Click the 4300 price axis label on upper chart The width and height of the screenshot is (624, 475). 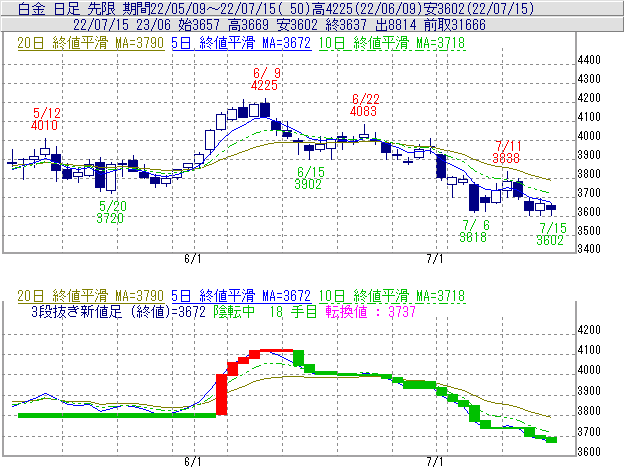(589, 79)
